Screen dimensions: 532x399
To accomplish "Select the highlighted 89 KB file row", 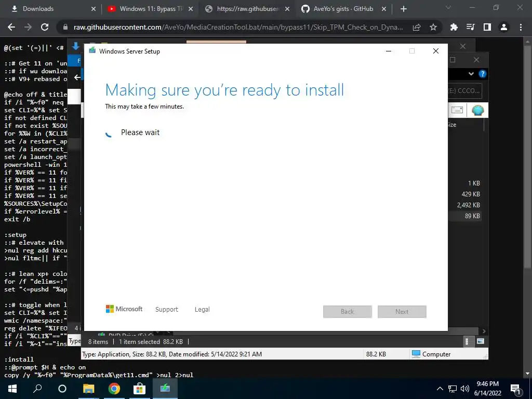I will (x=465, y=216).
